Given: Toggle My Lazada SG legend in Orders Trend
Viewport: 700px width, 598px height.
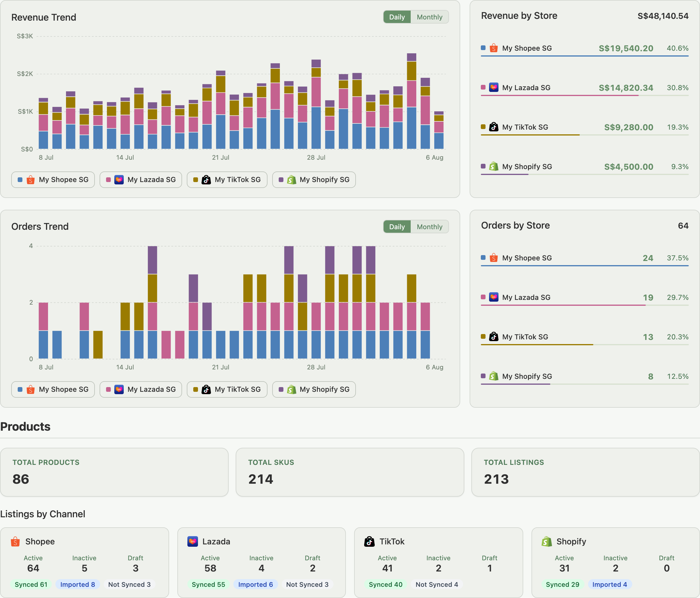Looking at the screenshot, I should [x=141, y=389].
